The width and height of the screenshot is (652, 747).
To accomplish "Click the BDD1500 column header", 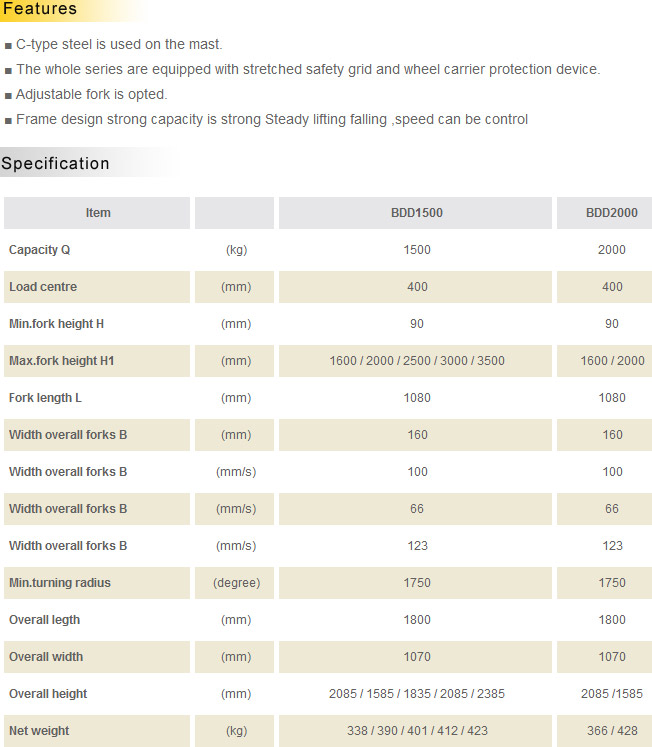I will (x=416, y=213).
